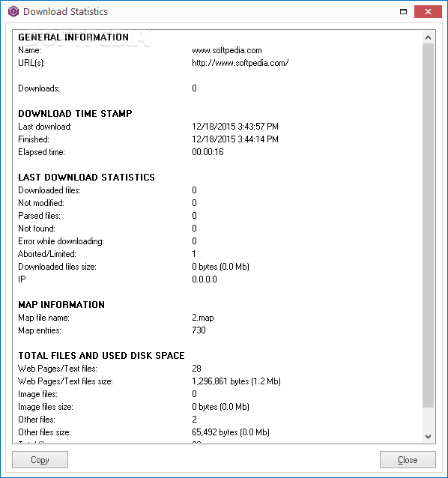Viewport: 448px width, 478px height.
Task: Click the Not modified label
Action: tap(41, 203)
